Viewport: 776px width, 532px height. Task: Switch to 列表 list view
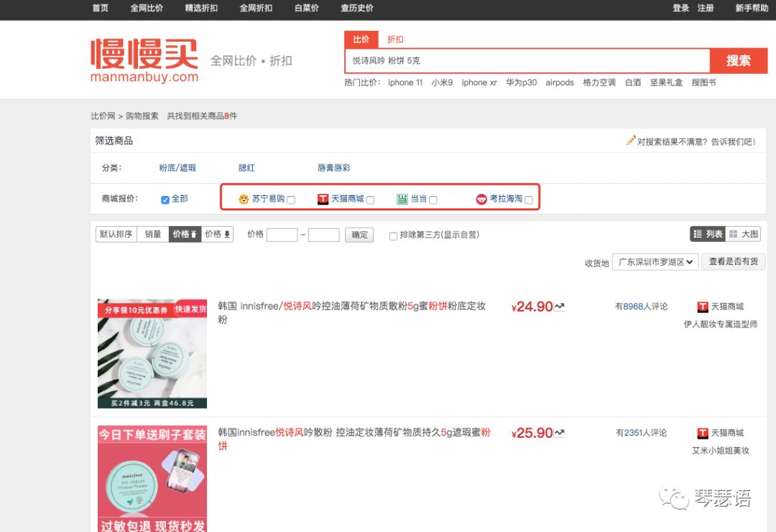[706, 233]
